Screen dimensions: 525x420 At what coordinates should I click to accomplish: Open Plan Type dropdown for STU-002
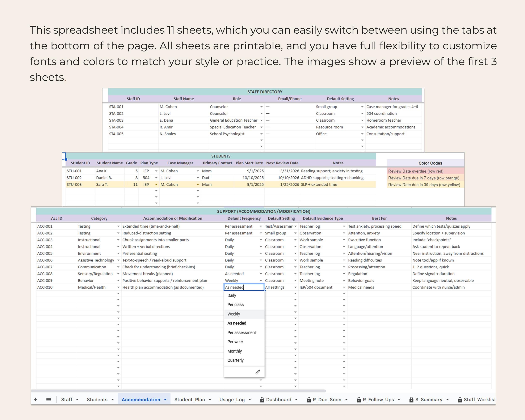pyautogui.click(x=156, y=178)
